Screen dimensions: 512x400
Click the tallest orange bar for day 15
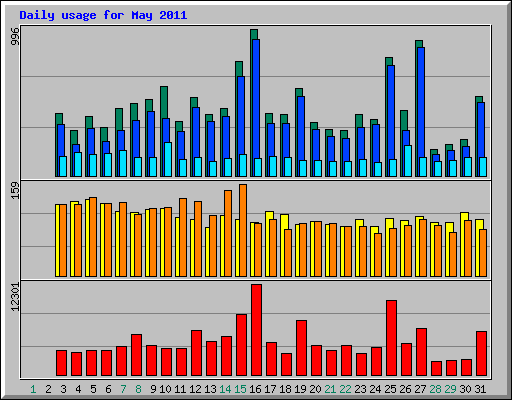[x=243, y=230]
